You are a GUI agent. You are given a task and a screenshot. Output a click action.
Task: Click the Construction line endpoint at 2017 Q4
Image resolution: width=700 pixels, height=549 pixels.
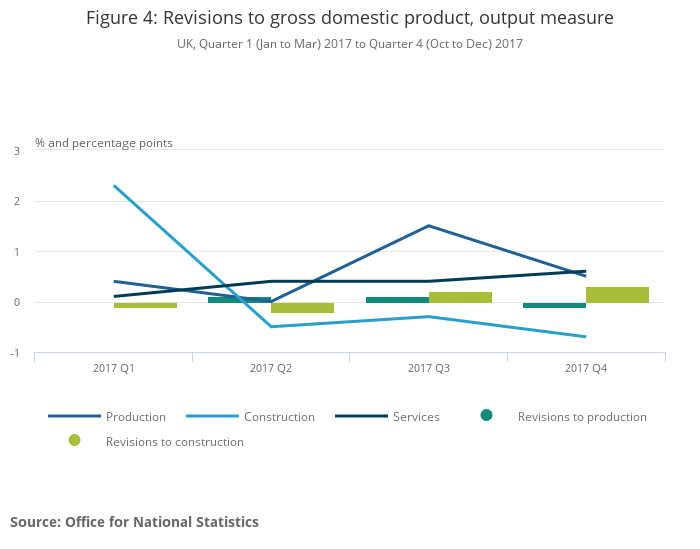585,336
